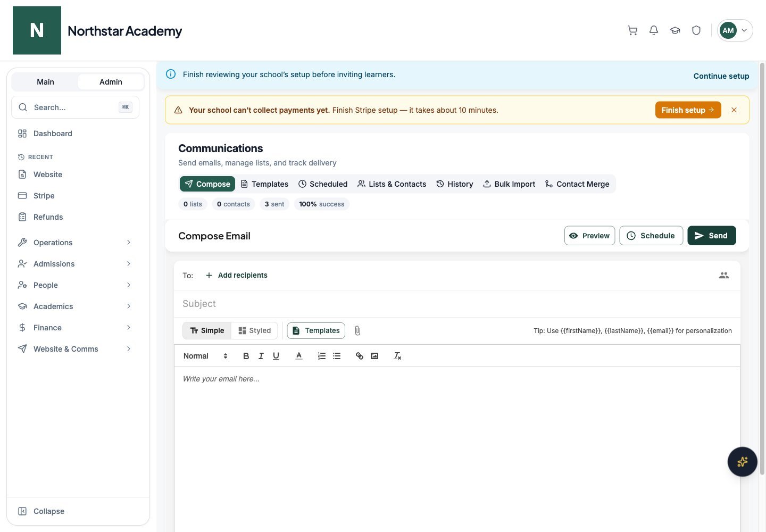Clear text formatting

(x=397, y=356)
